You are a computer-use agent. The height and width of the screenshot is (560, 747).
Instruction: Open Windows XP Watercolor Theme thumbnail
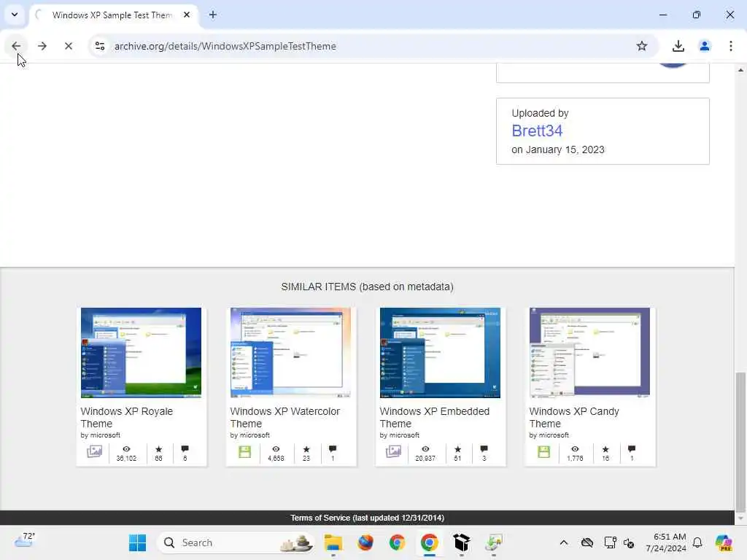click(290, 352)
